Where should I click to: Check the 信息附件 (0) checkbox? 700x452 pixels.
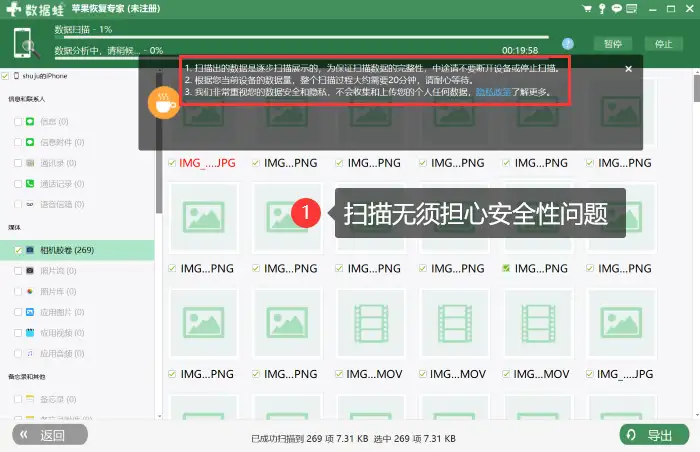pyautogui.click(x=18, y=142)
